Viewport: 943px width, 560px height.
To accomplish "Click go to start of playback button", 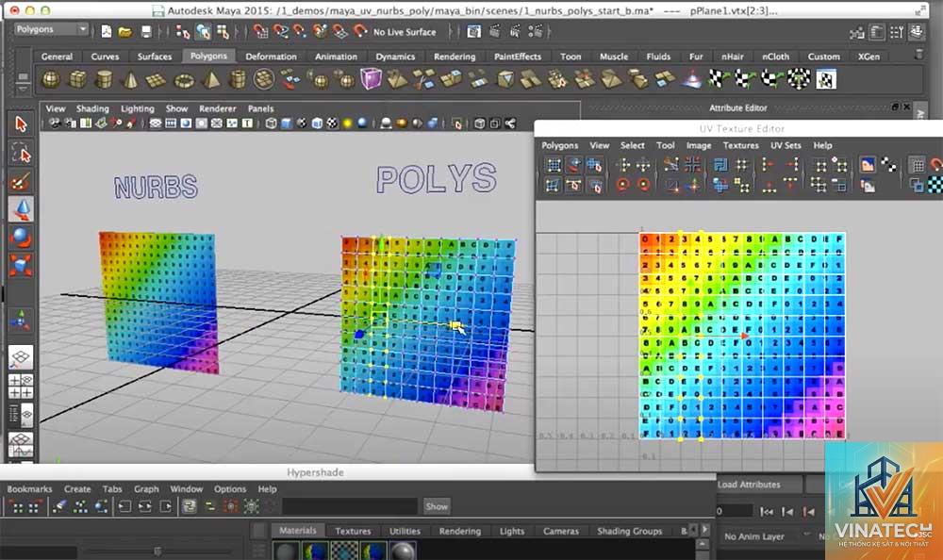I will 766,512.
